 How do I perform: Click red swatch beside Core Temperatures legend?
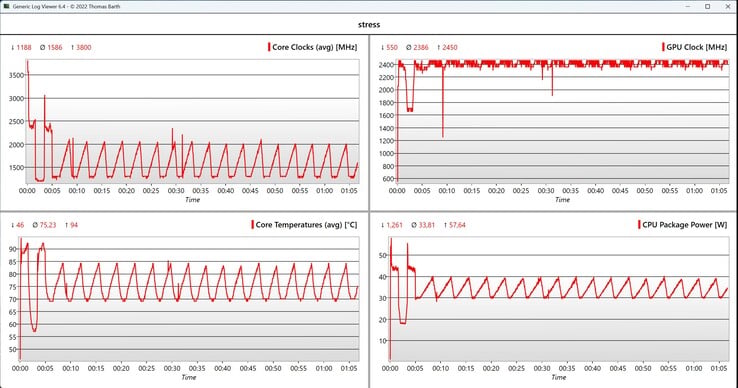tap(253, 225)
